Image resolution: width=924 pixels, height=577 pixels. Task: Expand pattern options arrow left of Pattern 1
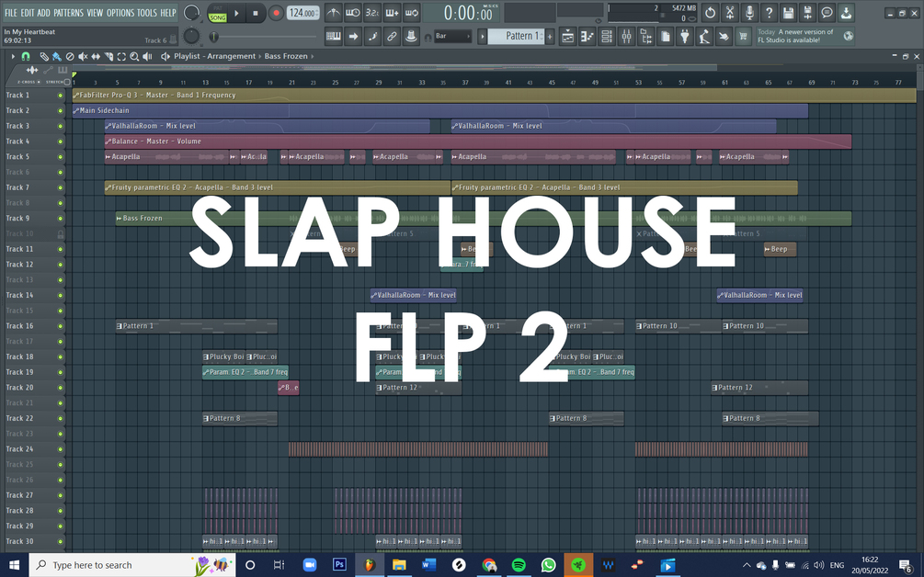pos(482,37)
